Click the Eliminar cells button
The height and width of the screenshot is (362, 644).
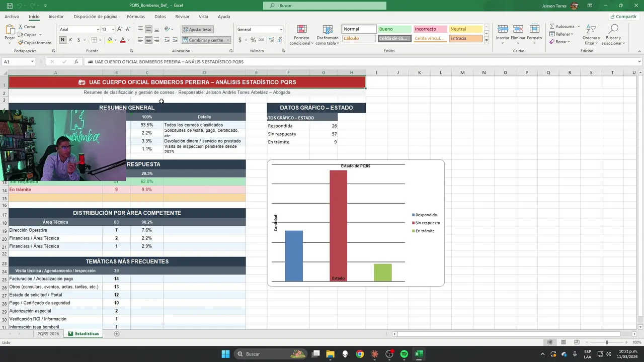pos(518,34)
